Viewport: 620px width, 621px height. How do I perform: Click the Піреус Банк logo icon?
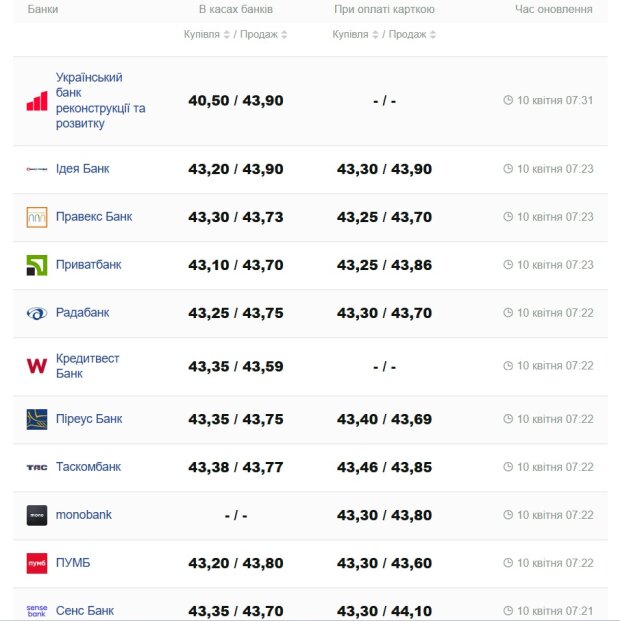37,419
